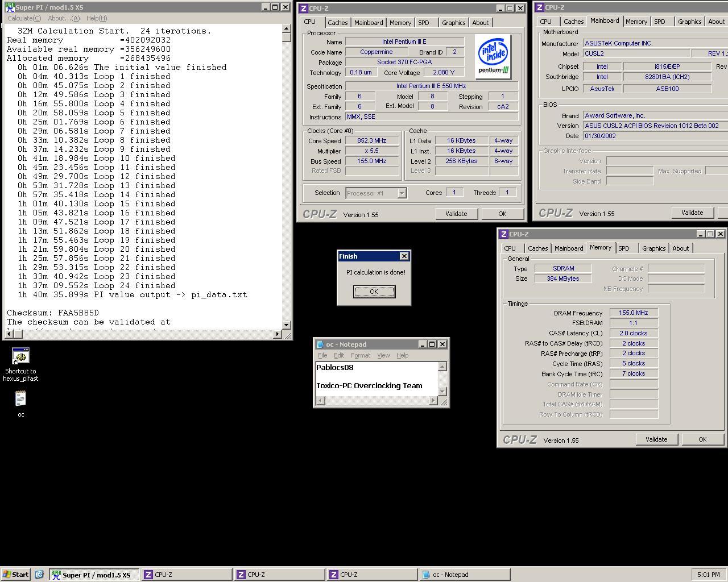Open the Processor #1 selection dropdown
Viewport: 728px width, 582px height.
coord(402,193)
